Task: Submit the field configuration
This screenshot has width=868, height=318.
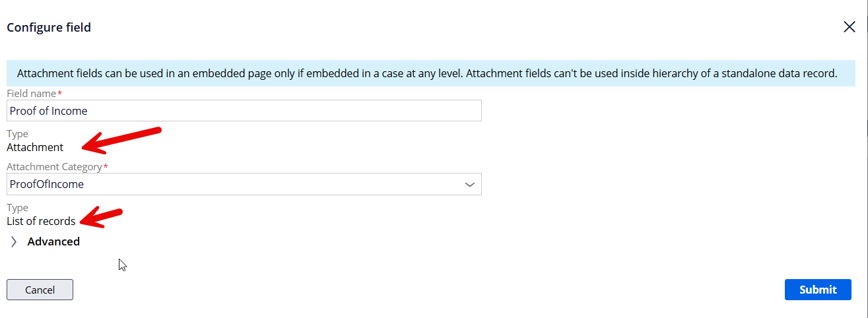Action: tap(818, 290)
